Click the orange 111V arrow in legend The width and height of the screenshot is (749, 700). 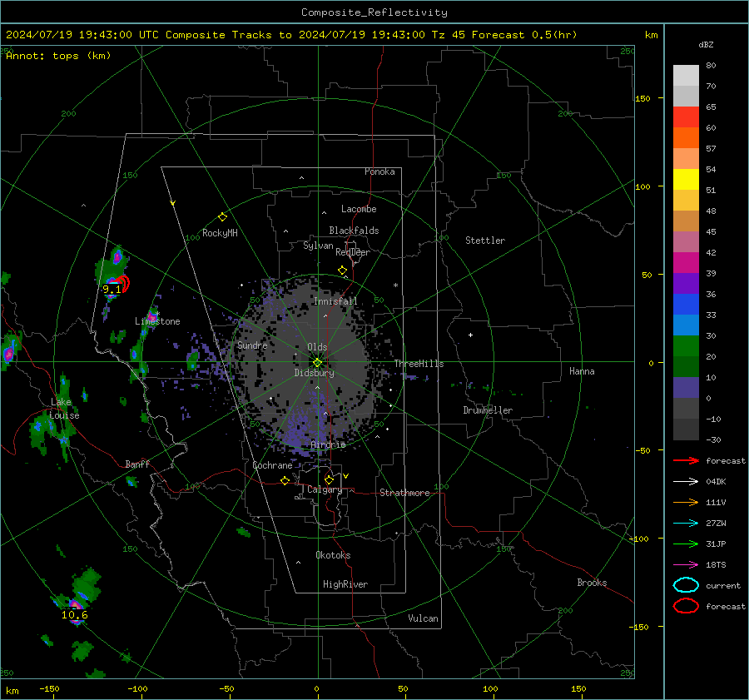(686, 502)
